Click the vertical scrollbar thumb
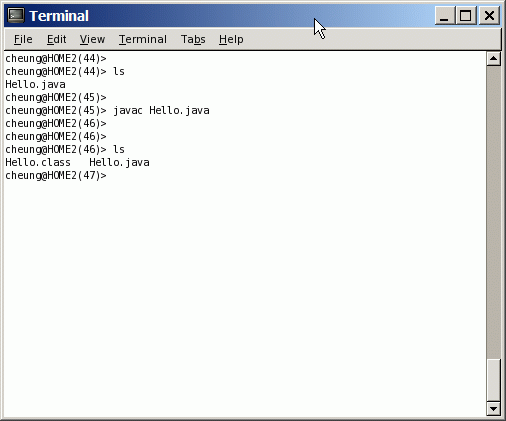Screen dimensions: 506x421 coord(493,380)
